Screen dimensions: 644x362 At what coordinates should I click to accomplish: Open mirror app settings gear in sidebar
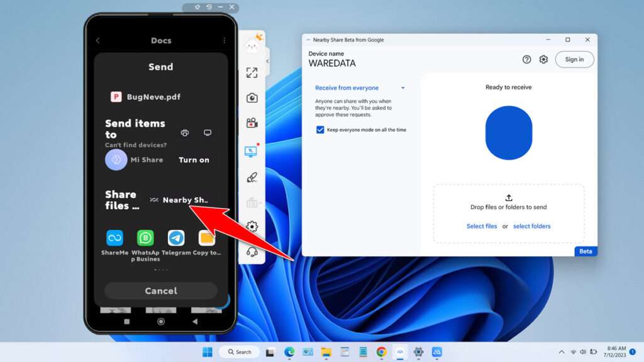coord(252,226)
